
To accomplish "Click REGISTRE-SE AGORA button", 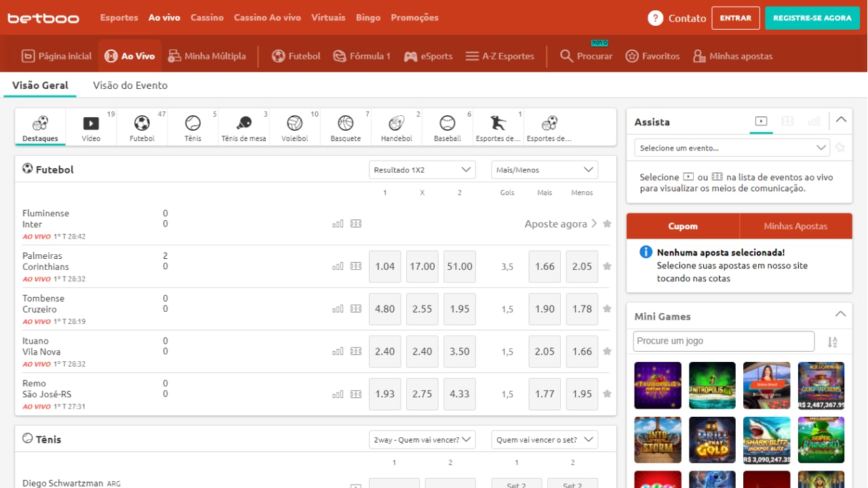I will 812,18.
